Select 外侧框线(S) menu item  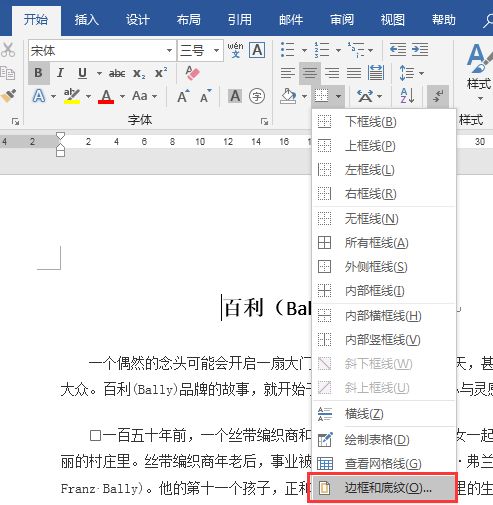click(x=384, y=267)
